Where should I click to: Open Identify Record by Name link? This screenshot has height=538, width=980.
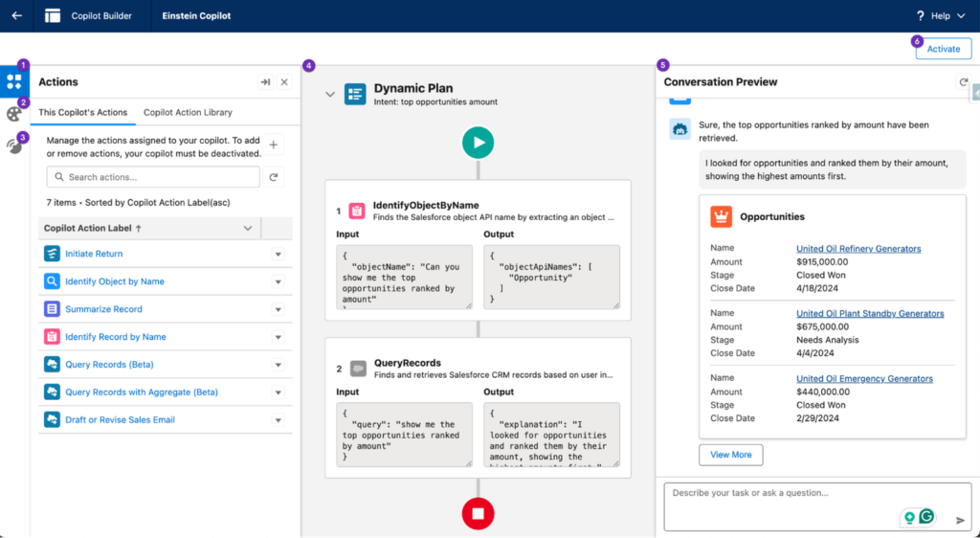pyautogui.click(x=116, y=337)
